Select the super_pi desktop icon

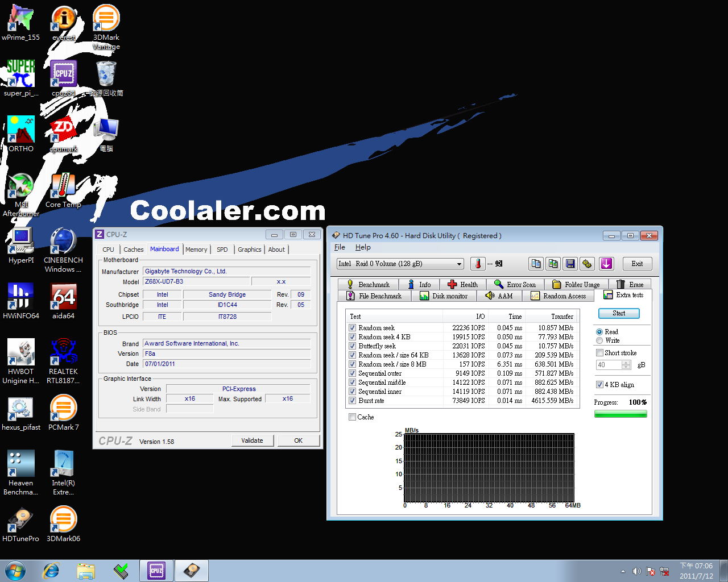point(21,78)
